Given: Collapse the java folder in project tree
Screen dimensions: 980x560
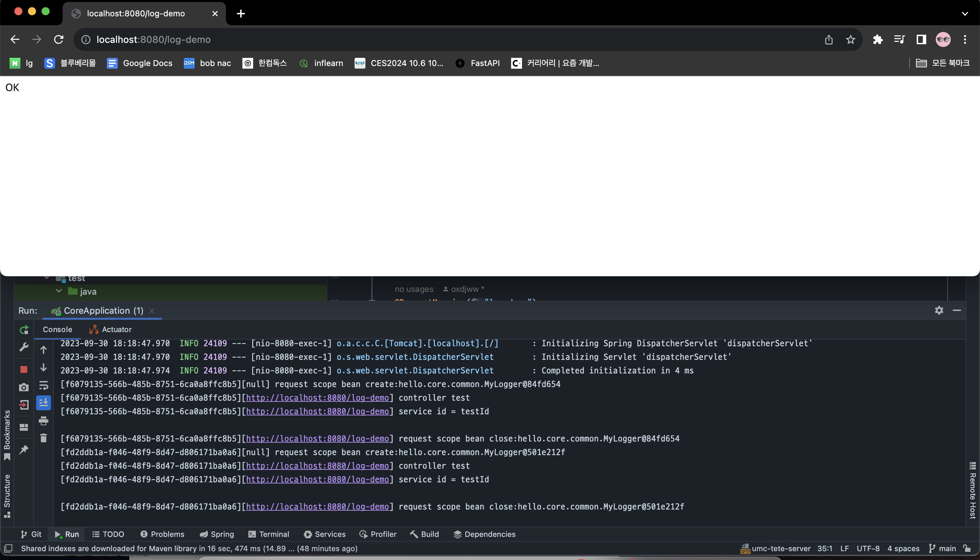Looking at the screenshot, I should [x=59, y=291].
